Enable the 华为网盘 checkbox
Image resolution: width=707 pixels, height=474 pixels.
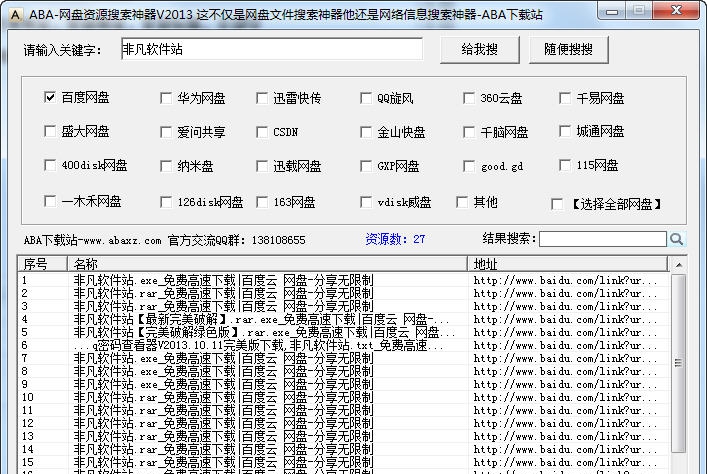click(x=166, y=98)
